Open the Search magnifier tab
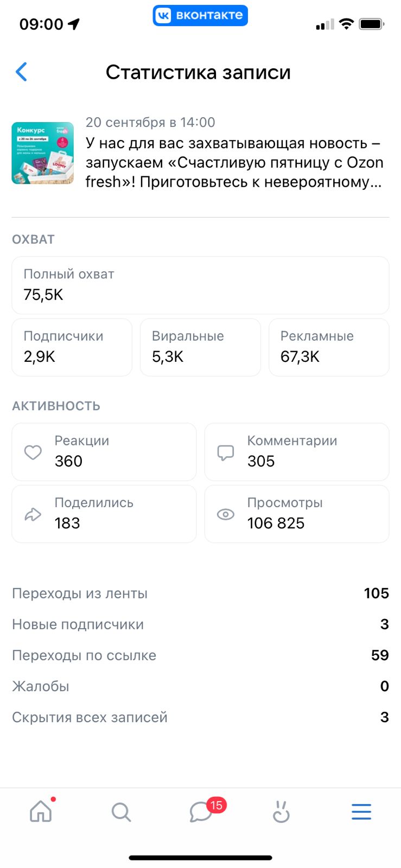Image resolution: width=401 pixels, height=868 pixels. point(121,812)
